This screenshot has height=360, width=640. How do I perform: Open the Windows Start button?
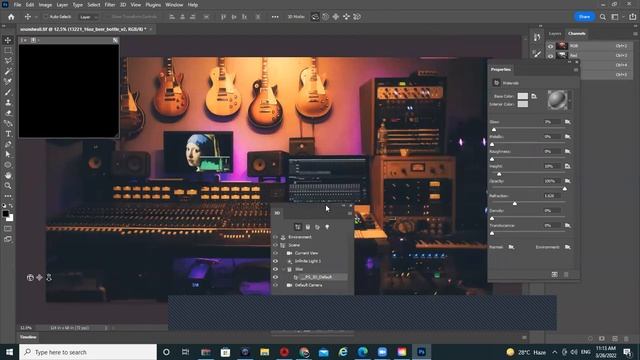(x=9, y=352)
